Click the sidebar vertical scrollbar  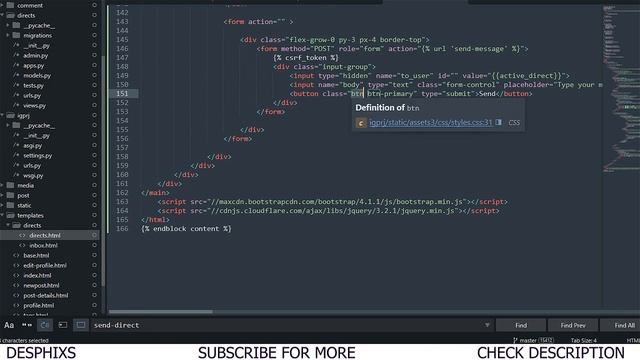pos(103,171)
